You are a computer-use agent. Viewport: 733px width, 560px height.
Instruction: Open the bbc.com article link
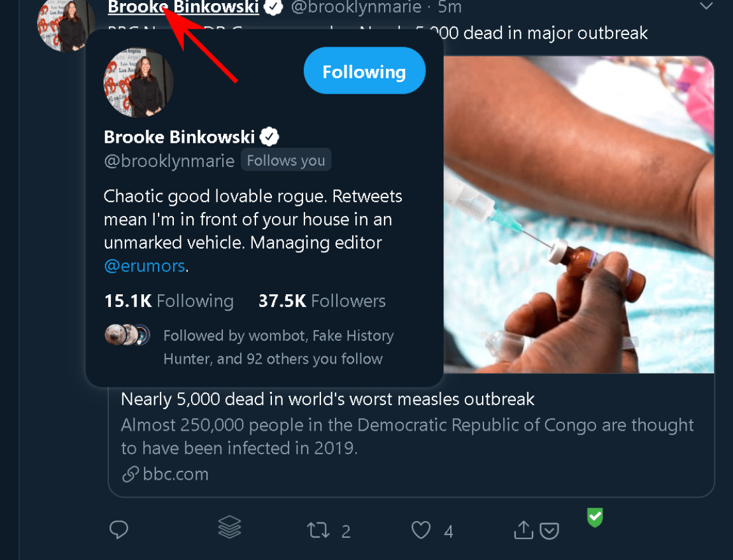[x=175, y=474]
